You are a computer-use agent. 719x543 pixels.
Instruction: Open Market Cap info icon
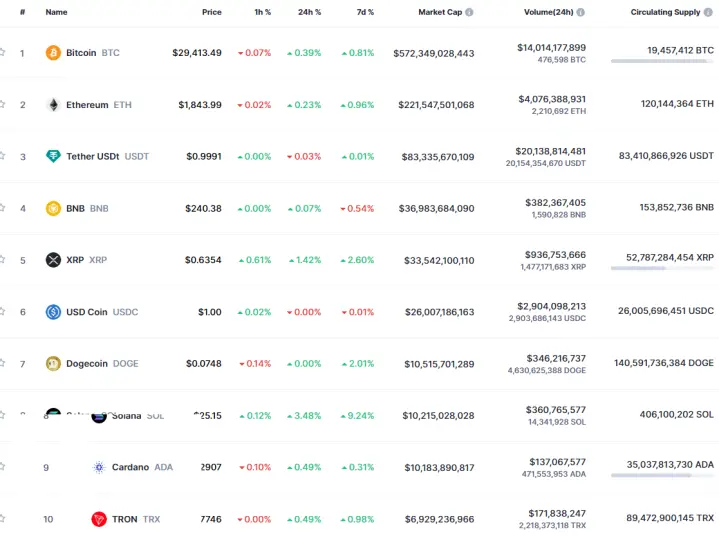(x=469, y=12)
